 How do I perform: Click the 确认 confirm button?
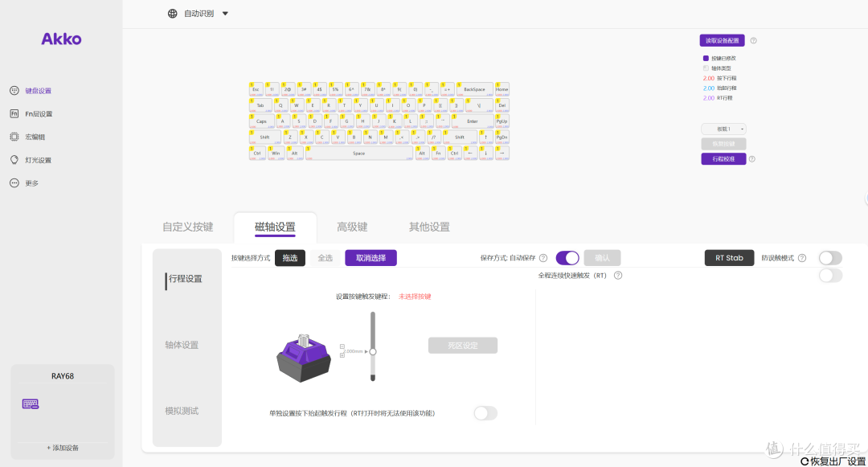tap(602, 258)
